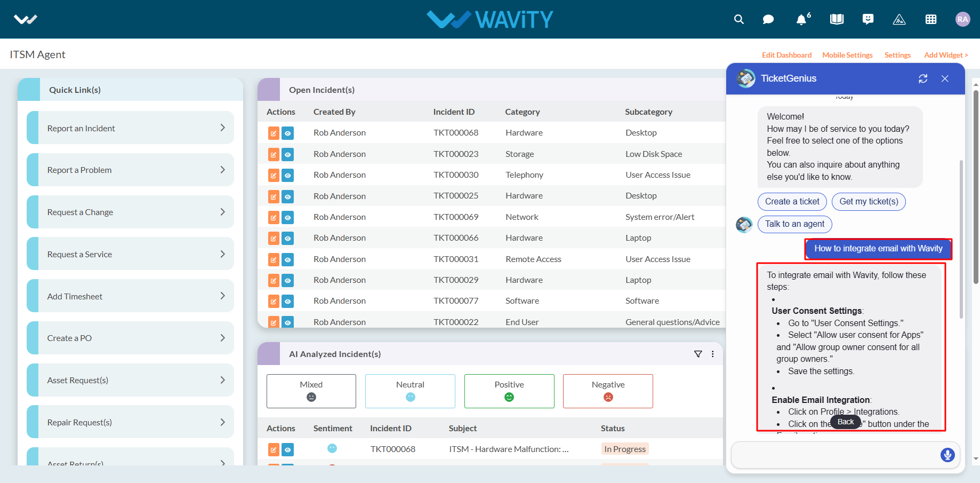The height and width of the screenshot is (483, 980).
Task: Click the triangle alert icon in header
Action: [x=899, y=19]
